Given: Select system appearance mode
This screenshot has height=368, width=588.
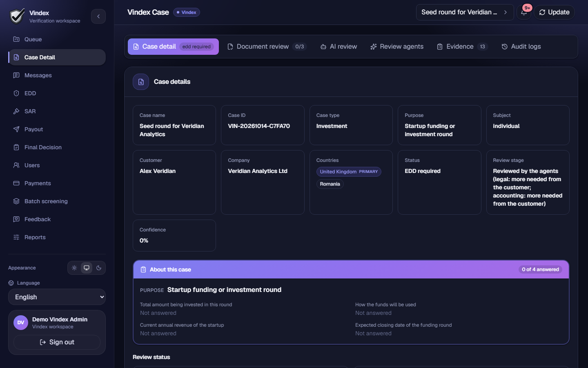Looking at the screenshot, I should [87, 268].
